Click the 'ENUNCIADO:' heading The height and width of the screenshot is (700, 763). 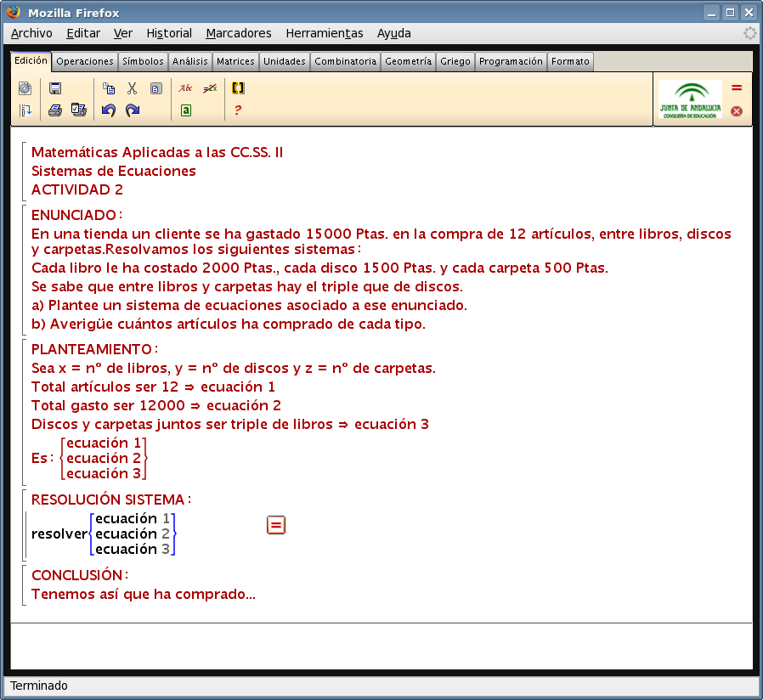click(x=76, y=215)
